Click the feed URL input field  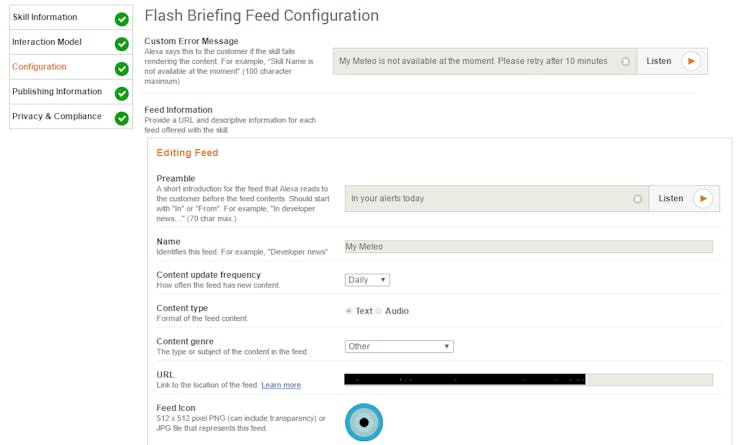529,379
